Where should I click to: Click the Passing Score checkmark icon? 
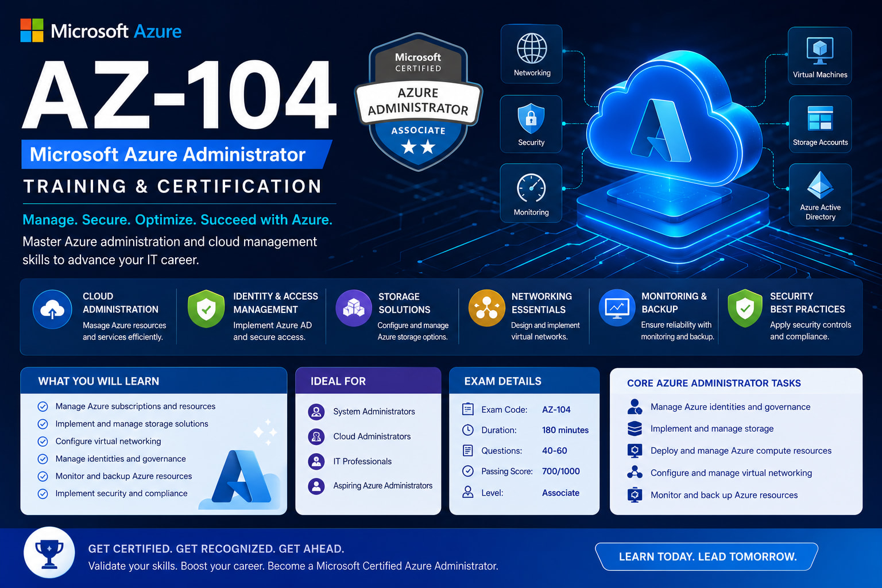coord(468,471)
